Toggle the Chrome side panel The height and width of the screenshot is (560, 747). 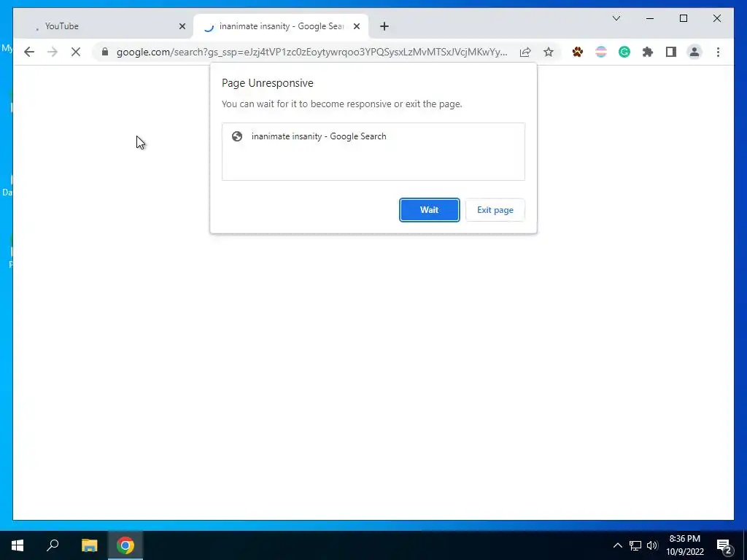click(x=671, y=52)
